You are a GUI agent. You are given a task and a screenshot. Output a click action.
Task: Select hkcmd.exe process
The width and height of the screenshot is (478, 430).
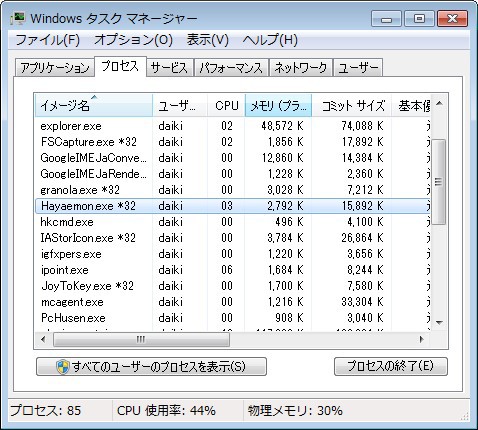[x=233, y=222]
